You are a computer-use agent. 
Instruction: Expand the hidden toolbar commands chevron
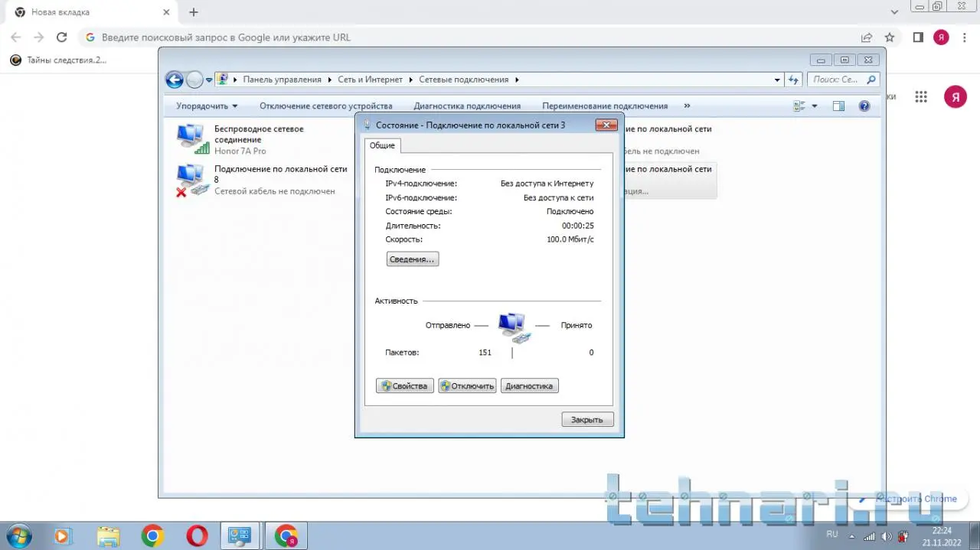coord(687,106)
